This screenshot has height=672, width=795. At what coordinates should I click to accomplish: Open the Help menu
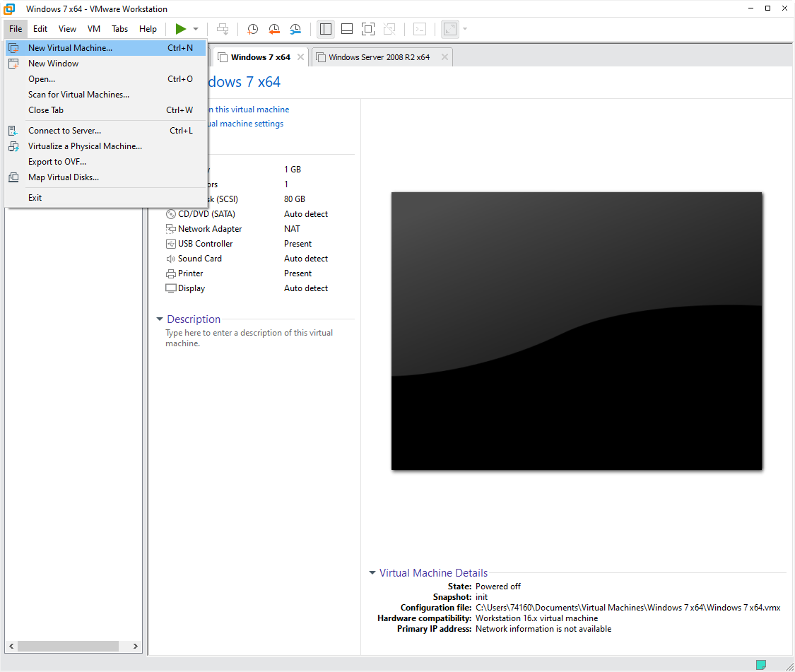[148, 29]
